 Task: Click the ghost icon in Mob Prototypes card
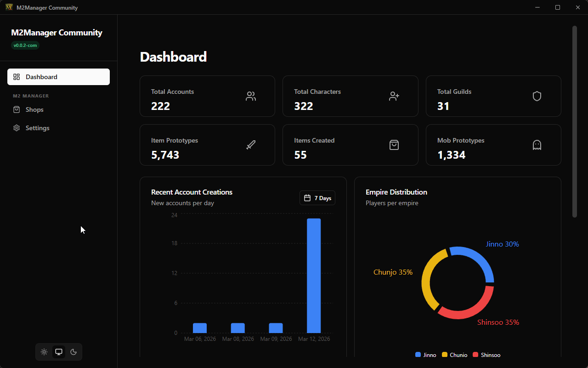537,145
